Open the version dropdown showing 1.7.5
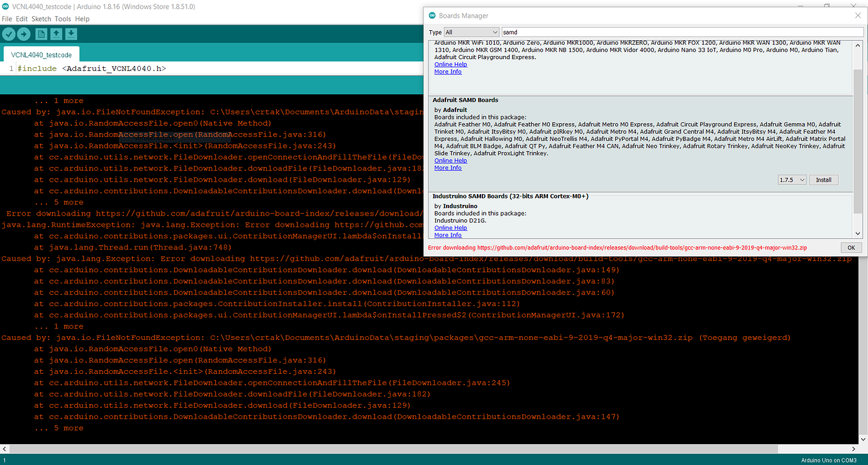The image size is (868, 465). click(792, 179)
